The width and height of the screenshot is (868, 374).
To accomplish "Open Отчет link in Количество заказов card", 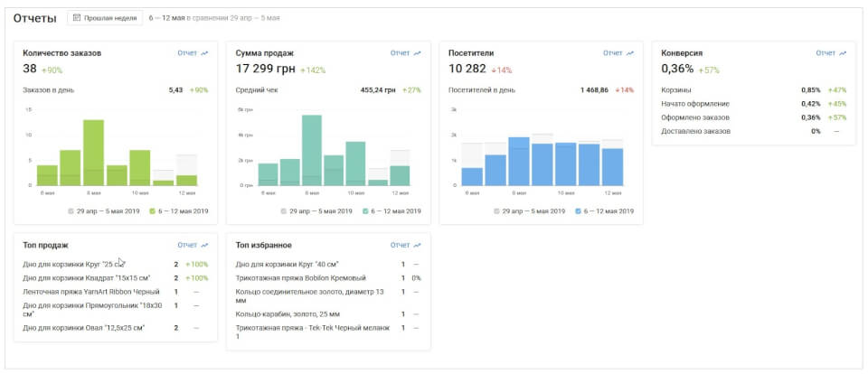I will tap(186, 53).
